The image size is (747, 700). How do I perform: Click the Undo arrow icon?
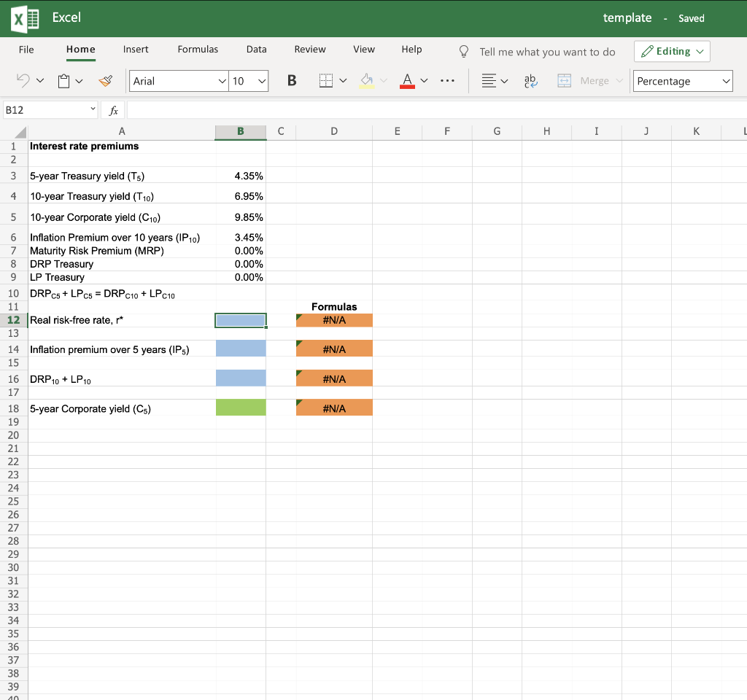point(23,80)
